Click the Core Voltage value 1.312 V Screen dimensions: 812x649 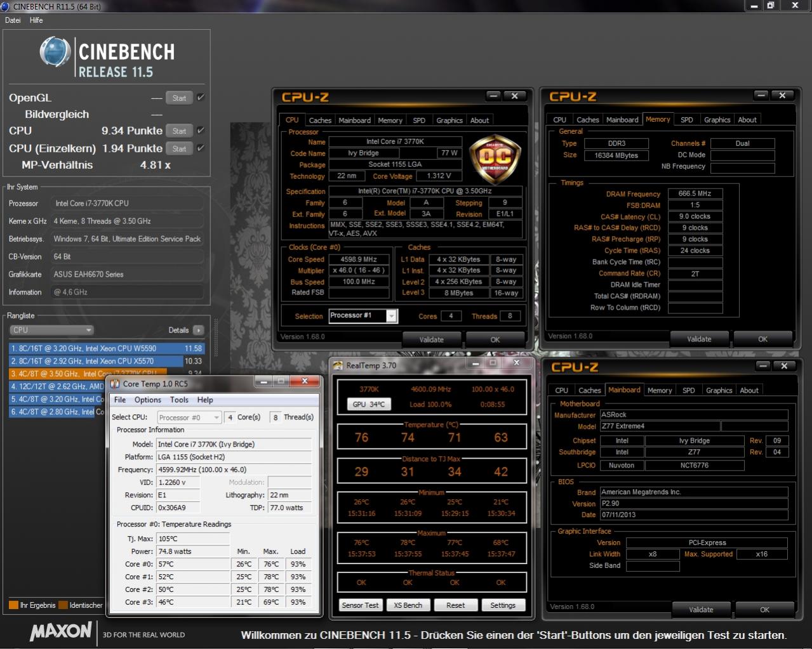click(439, 176)
